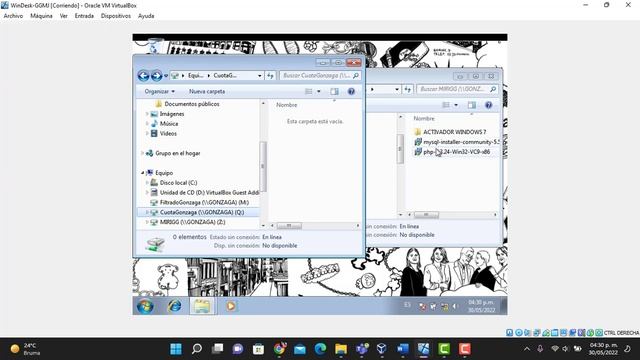Open address dropdown in MIRIGG window
640x360 pixels.
[x=397, y=89]
